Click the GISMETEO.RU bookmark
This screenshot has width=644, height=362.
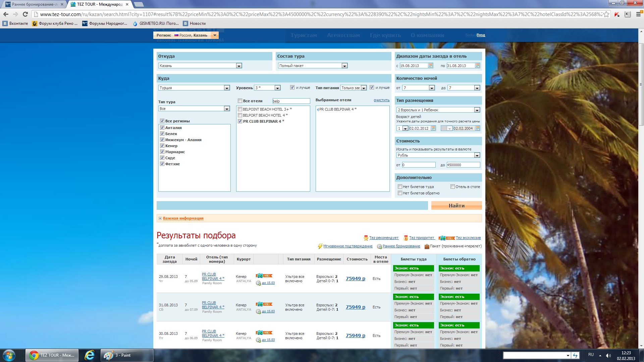[x=156, y=23]
